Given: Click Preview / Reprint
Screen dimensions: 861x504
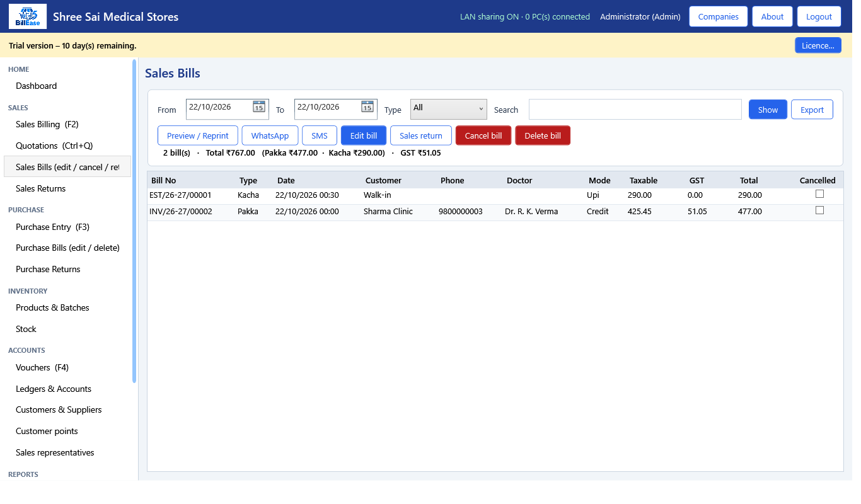Looking at the screenshot, I should pos(198,135).
